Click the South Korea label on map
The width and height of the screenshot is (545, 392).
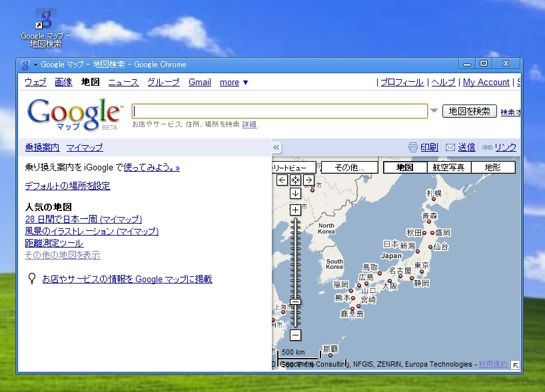[x=334, y=264]
